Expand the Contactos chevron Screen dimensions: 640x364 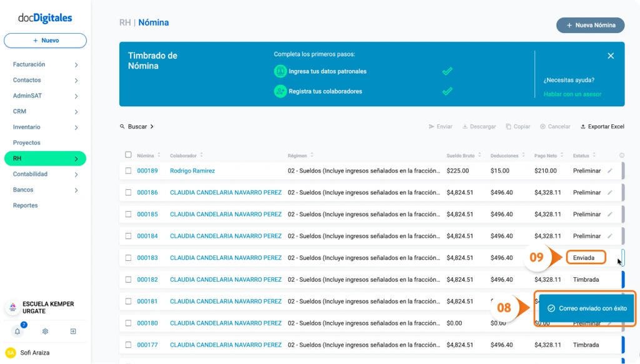pos(76,81)
